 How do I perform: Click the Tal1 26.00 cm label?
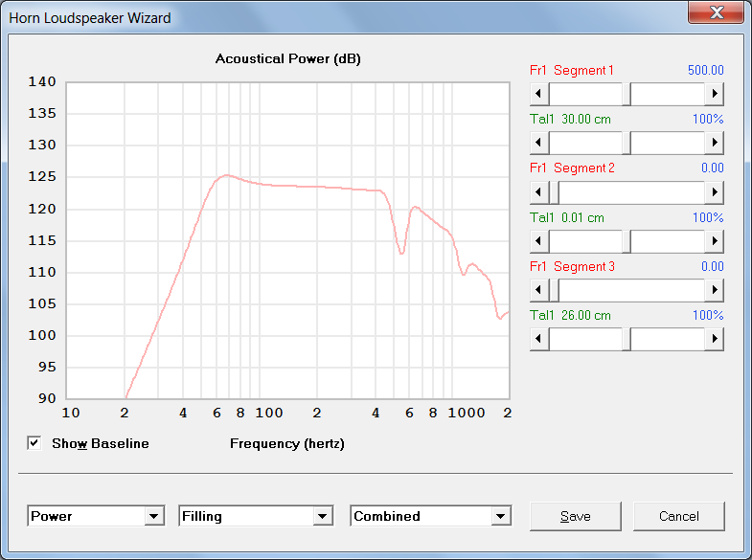[x=570, y=316]
